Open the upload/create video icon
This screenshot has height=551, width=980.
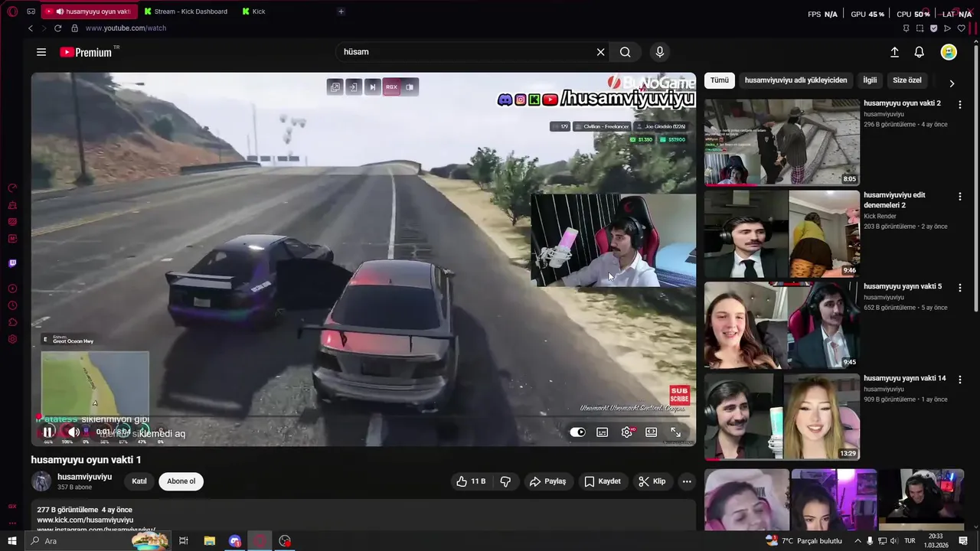894,52
